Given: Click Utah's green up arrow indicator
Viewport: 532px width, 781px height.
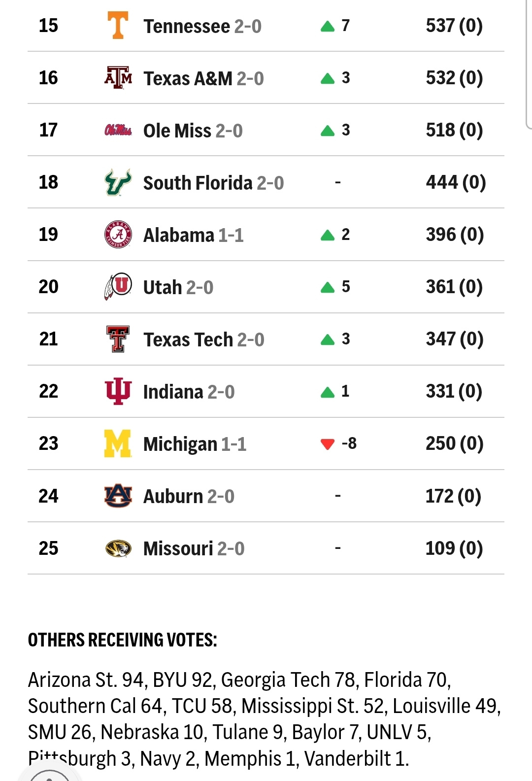Looking at the screenshot, I should (327, 287).
